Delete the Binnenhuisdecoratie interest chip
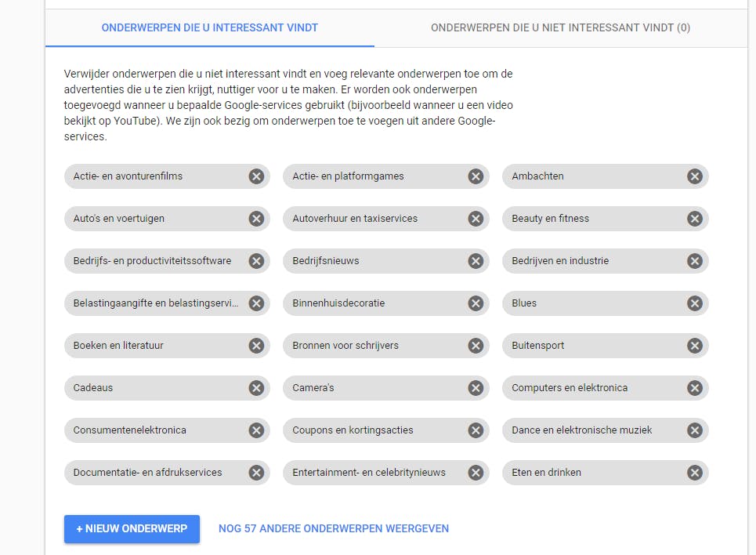The image size is (756, 555). click(x=476, y=303)
